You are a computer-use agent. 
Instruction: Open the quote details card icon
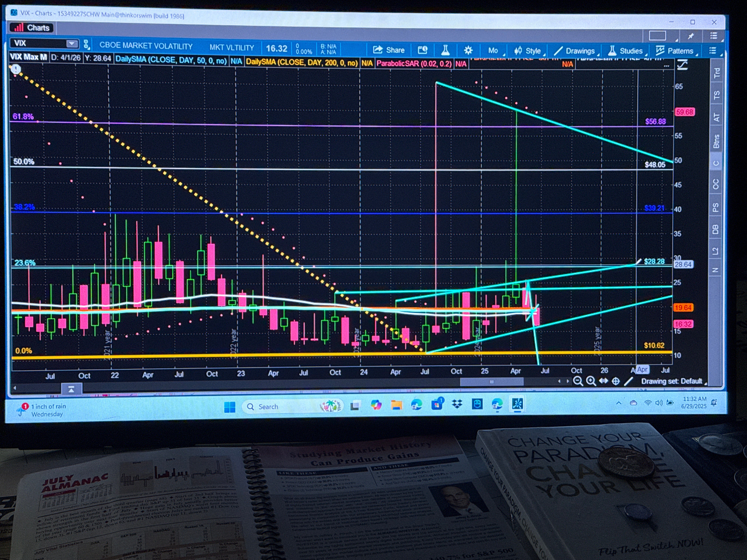(423, 50)
